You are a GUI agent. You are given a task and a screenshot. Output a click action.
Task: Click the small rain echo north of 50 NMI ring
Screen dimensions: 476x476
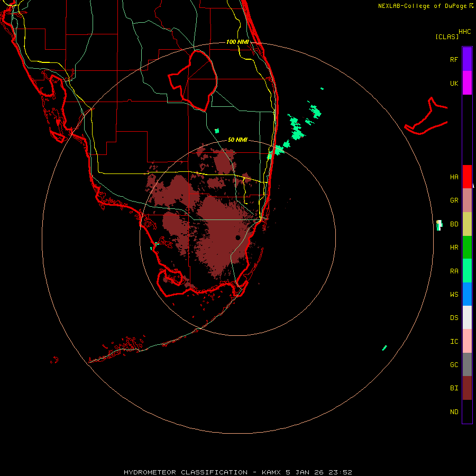click(x=217, y=131)
